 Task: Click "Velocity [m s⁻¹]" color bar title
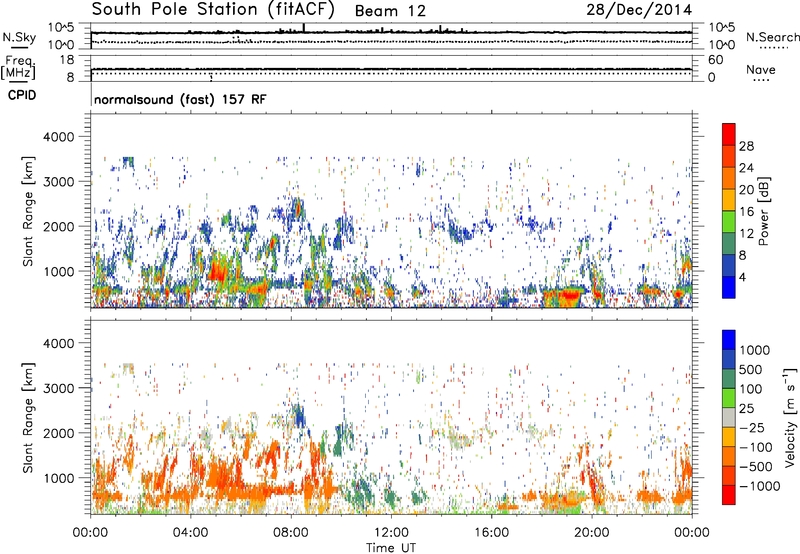point(790,417)
